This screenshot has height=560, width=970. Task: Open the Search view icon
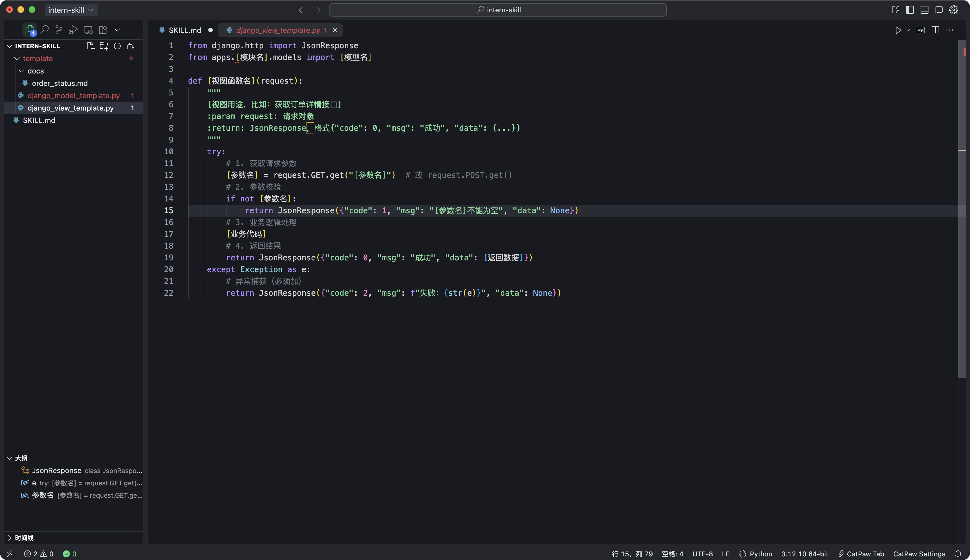coord(45,30)
